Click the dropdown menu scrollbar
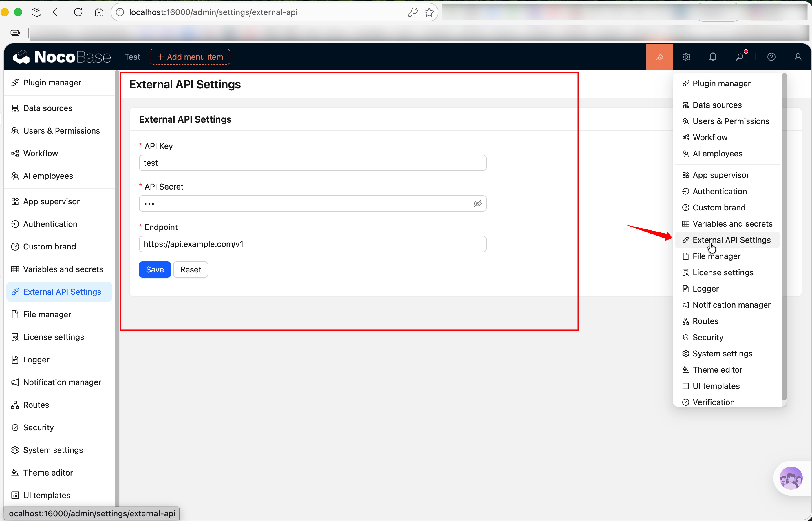 pos(784,237)
